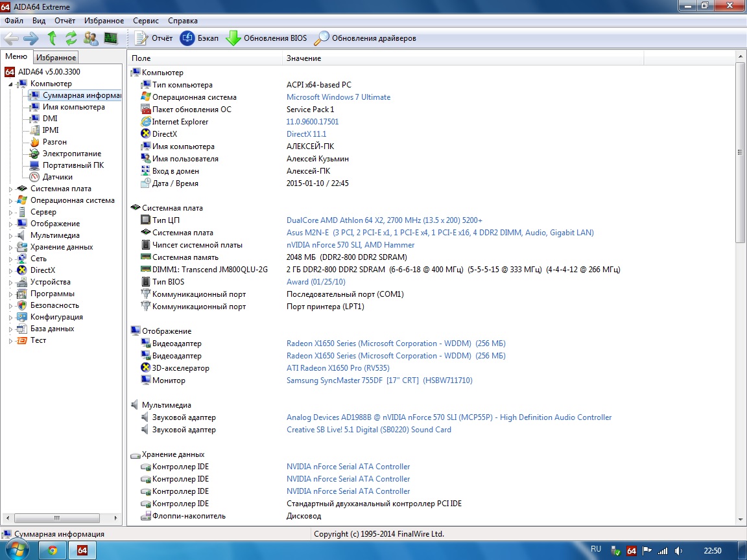Open the Вид menu
Screen dimensions: 747x560
(x=39, y=21)
